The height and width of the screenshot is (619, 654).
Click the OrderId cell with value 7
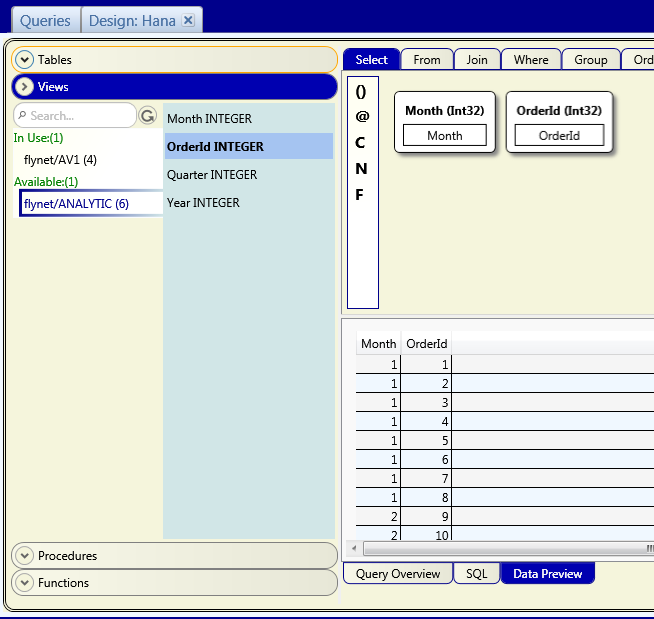click(x=426, y=478)
